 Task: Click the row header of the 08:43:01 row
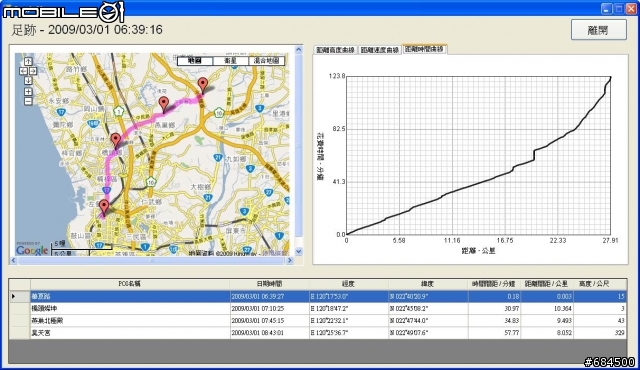click(19, 333)
